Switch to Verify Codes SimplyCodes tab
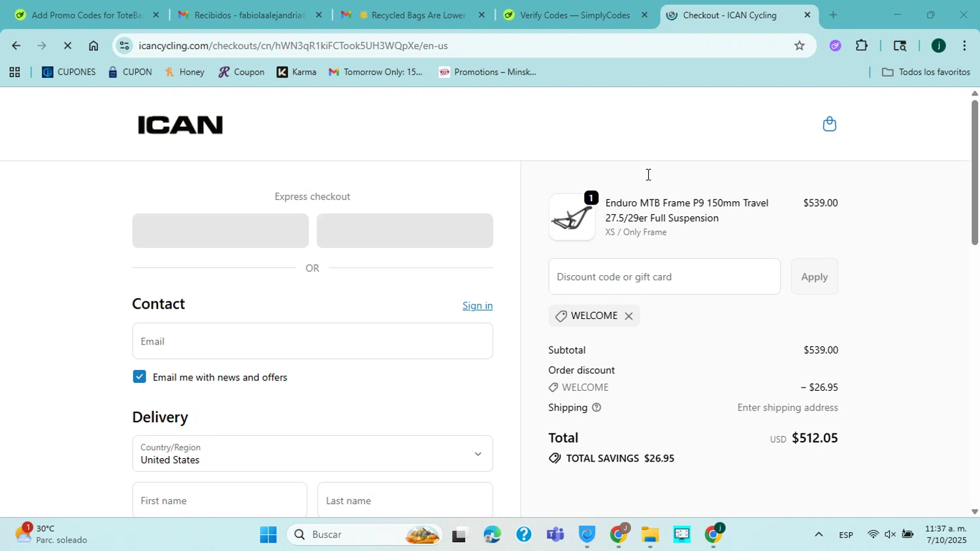 575,15
